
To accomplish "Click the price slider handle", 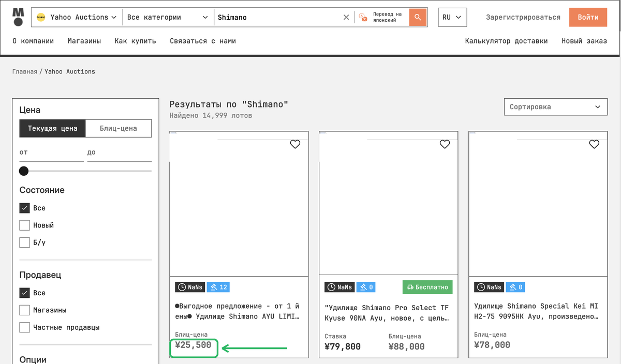I will point(24,171).
